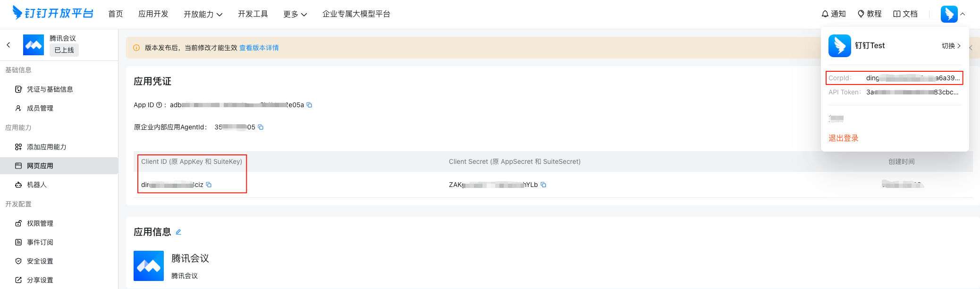This screenshot has height=289, width=980.
Task: Click 切换 to switch organization
Action: [x=951, y=46]
